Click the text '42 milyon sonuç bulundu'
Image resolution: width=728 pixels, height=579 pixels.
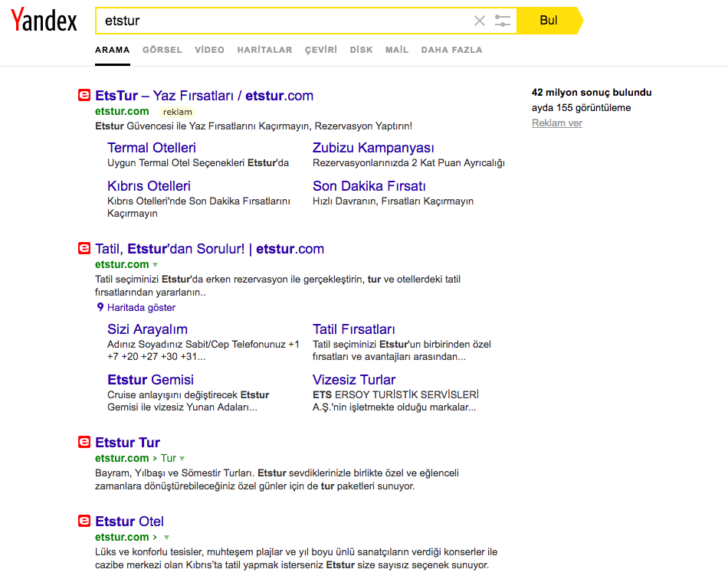point(592,93)
